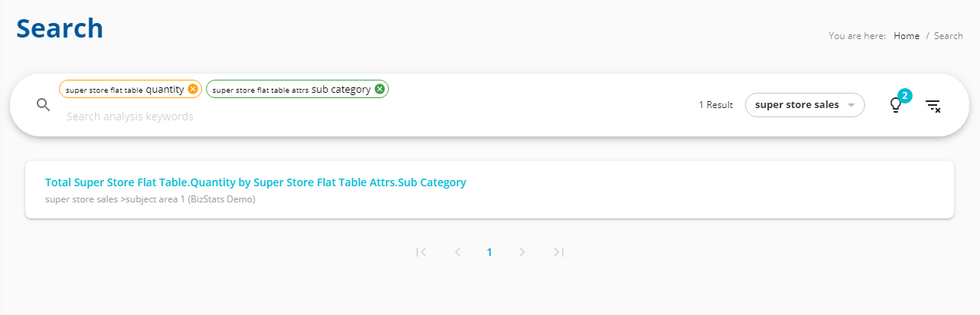Click the dropdown arrow beside super store sales
Viewport: 980px width, 315px height.
pos(851,105)
